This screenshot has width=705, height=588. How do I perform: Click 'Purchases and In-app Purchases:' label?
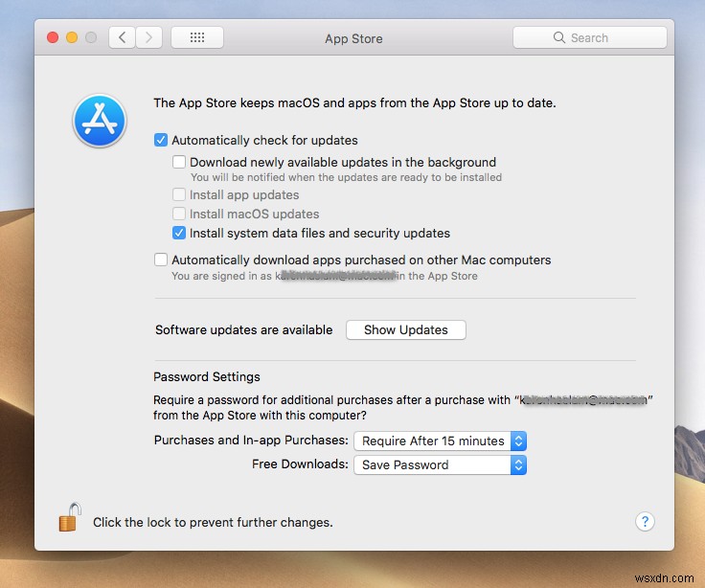pyautogui.click(x=251, y=441)
